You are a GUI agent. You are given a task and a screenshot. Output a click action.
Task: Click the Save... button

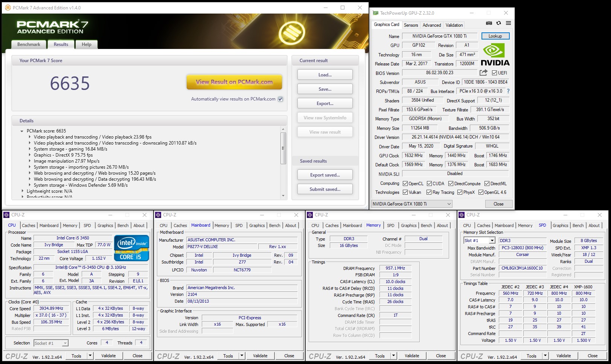[325, 89]
